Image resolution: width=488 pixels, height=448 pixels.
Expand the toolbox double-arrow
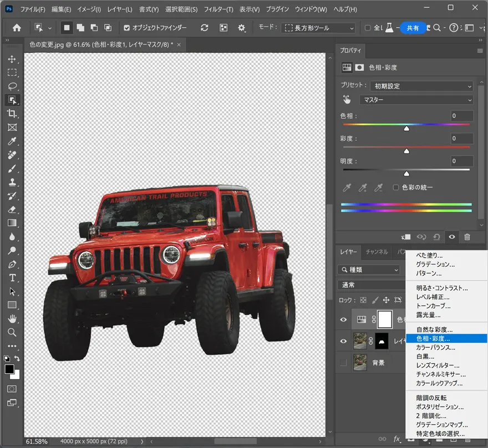coord(7,40)
